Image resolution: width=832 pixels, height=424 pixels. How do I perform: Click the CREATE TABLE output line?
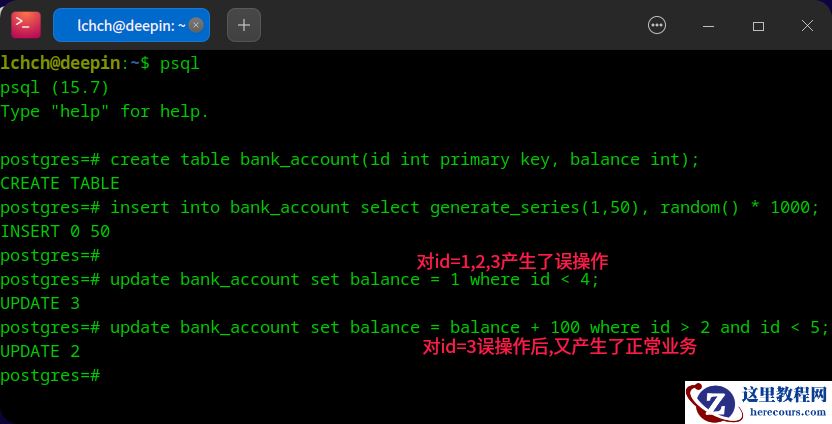tap(60, 184)
